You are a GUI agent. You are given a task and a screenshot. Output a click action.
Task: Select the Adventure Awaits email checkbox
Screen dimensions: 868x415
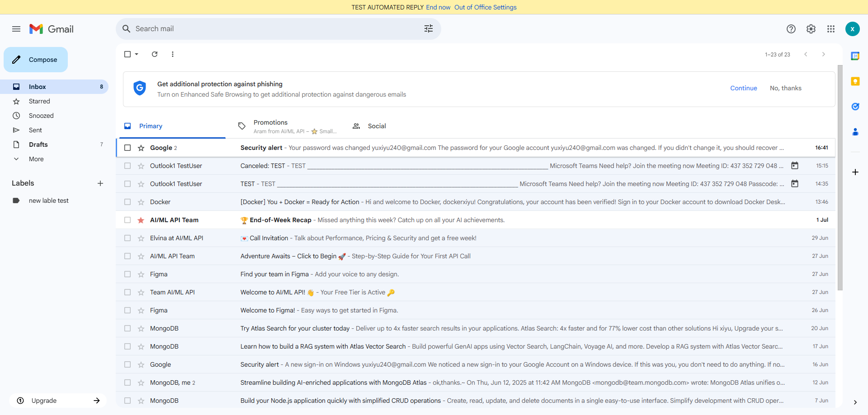pyautogui.click(x=127, y=256)
